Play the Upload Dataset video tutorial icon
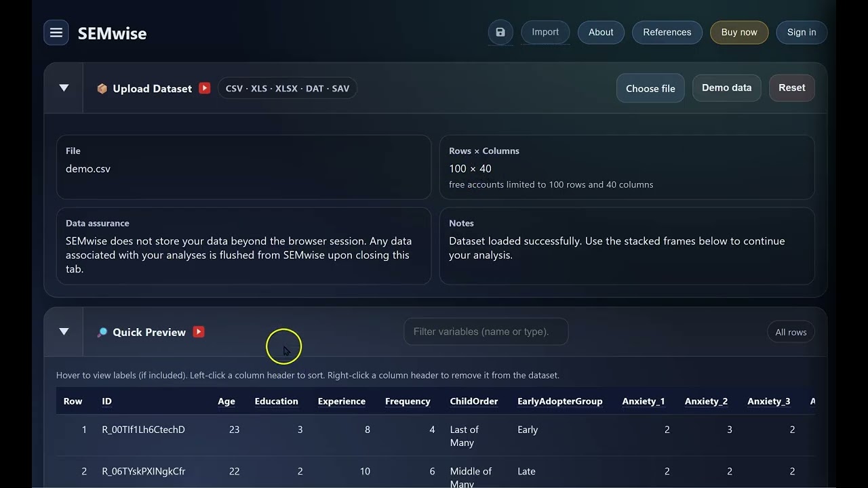868x488 pixels. [205, 88]
